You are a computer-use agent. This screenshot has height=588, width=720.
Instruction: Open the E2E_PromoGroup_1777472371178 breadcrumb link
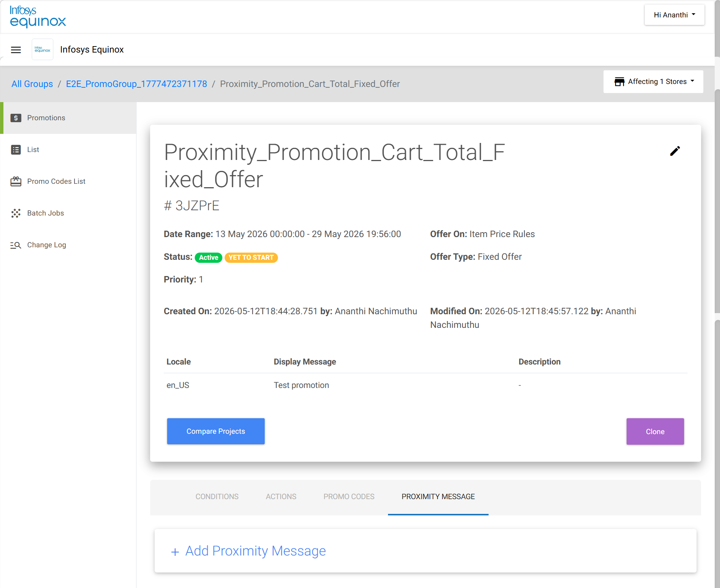[x=137, y=84]
